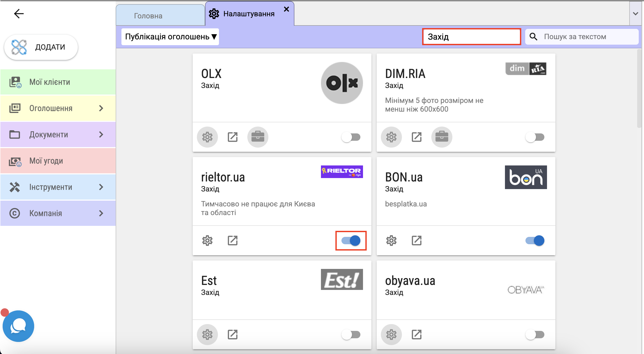This screenshot has height=354, width=644.
Task: Enable the DIM.RIA publication toggle
Action: (535, 137)
